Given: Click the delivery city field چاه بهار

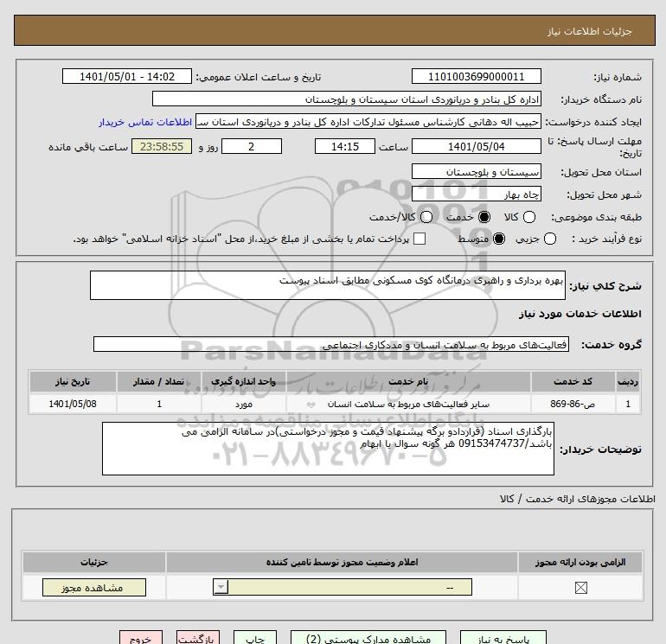Looking at the screenshot, I should (x=476, y=194).
